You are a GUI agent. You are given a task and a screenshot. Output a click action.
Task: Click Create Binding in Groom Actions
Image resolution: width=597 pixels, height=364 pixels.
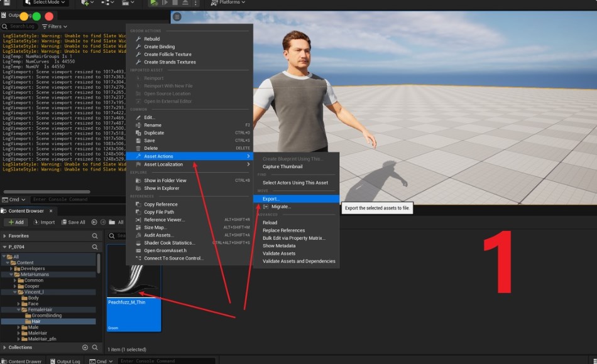(x=159, y=46)
